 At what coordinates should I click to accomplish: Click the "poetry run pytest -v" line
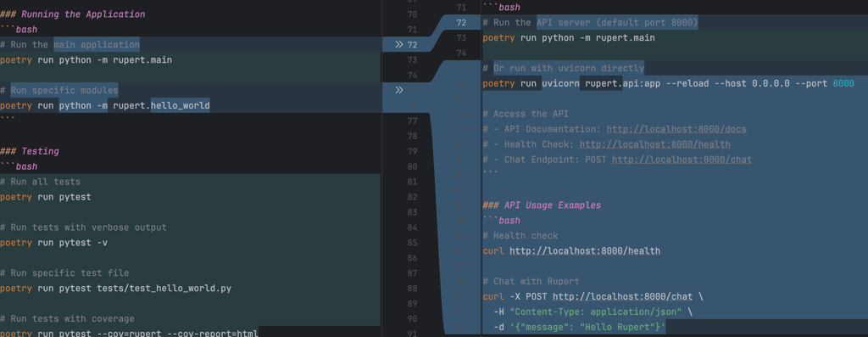tap(53, 243)
